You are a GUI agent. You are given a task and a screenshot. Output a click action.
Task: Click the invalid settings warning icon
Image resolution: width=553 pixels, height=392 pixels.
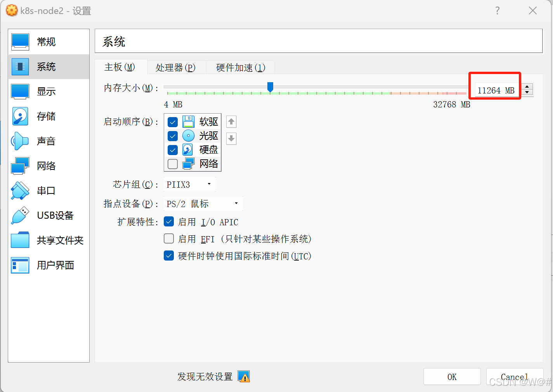pyautogui.click(x=244, y=376)
